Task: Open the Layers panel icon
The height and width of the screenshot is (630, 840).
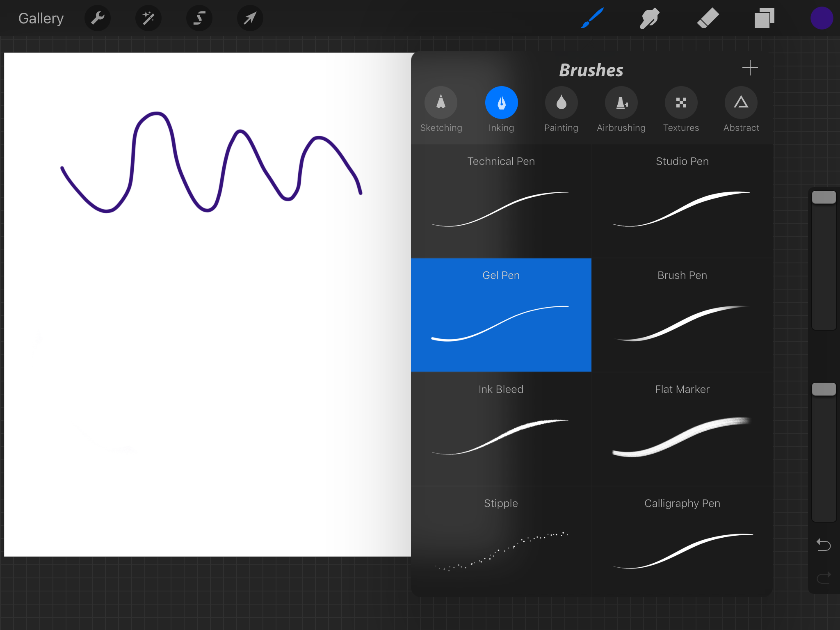Action: pos(764,18)
